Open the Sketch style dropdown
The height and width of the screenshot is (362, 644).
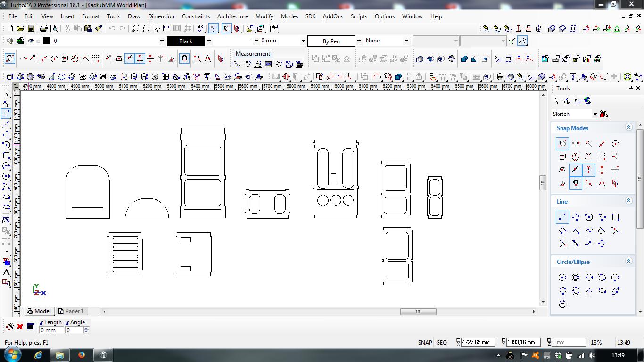(x=595, y=114)
